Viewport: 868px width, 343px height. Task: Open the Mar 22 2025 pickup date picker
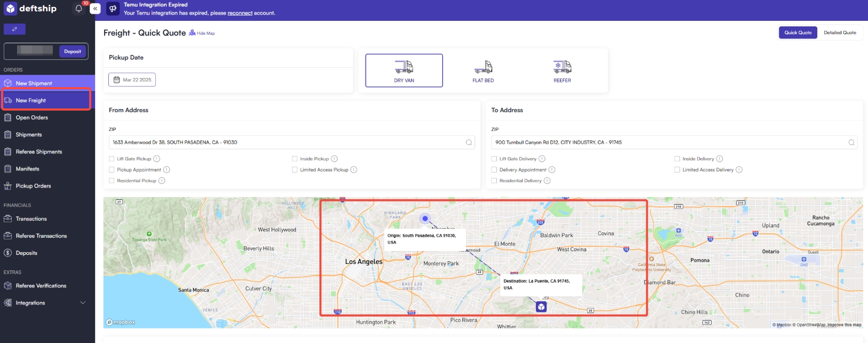132,80
